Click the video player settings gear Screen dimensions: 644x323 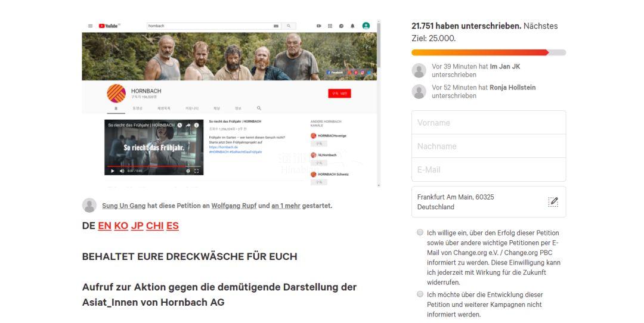pos(188,171)
